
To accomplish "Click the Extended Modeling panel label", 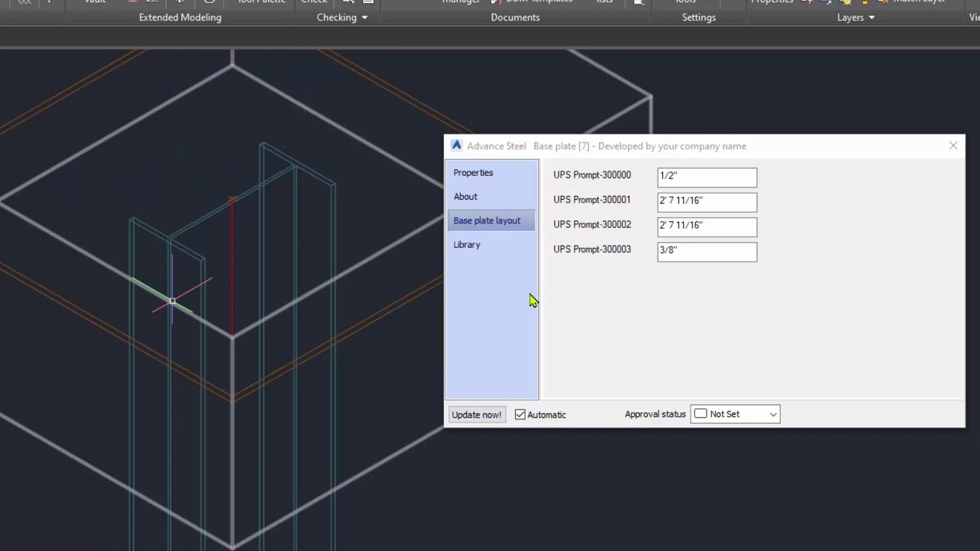I will tap(180, 17).
